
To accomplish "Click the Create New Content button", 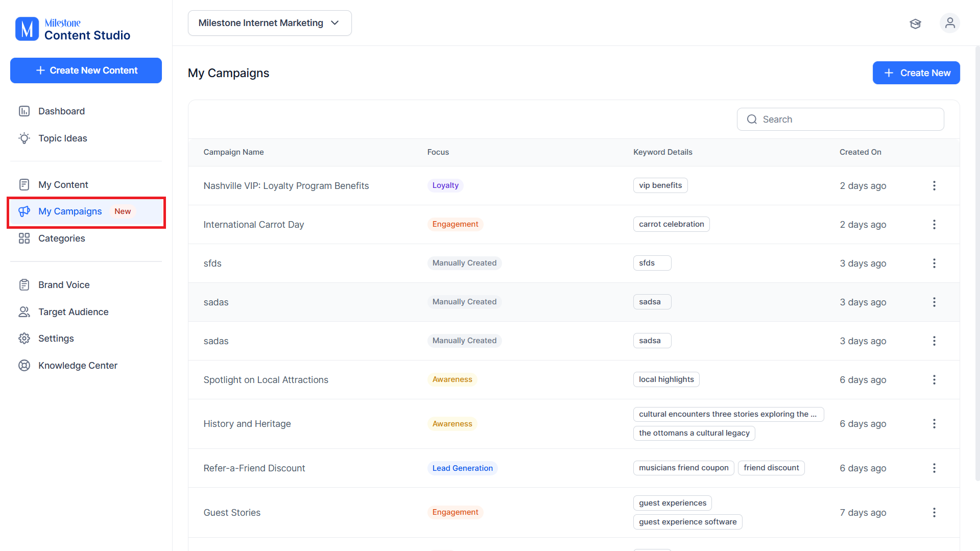I will click(x=86, y=70).
